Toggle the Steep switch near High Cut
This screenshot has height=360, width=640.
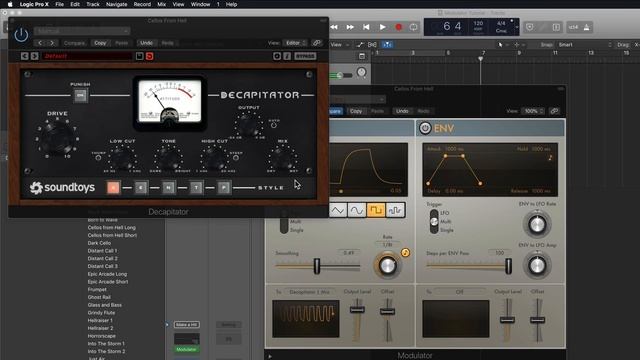click(236, 158)
